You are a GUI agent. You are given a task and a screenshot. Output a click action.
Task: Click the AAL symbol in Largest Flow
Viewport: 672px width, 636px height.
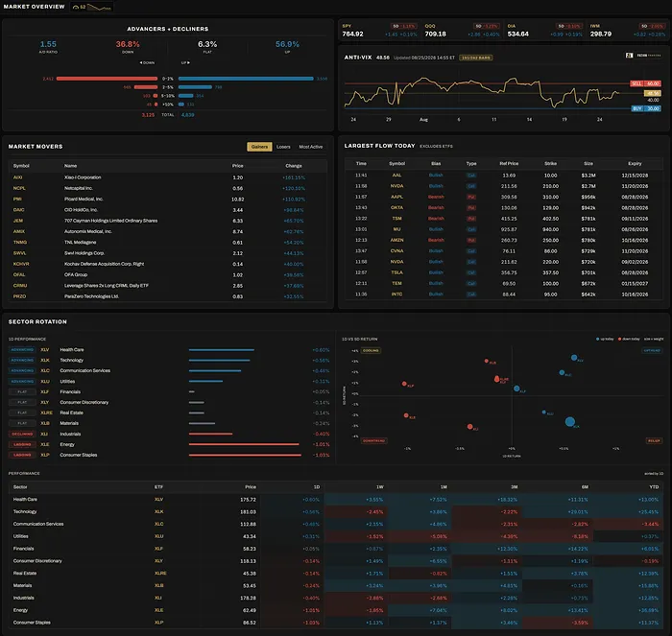click(x=396, y=176)
